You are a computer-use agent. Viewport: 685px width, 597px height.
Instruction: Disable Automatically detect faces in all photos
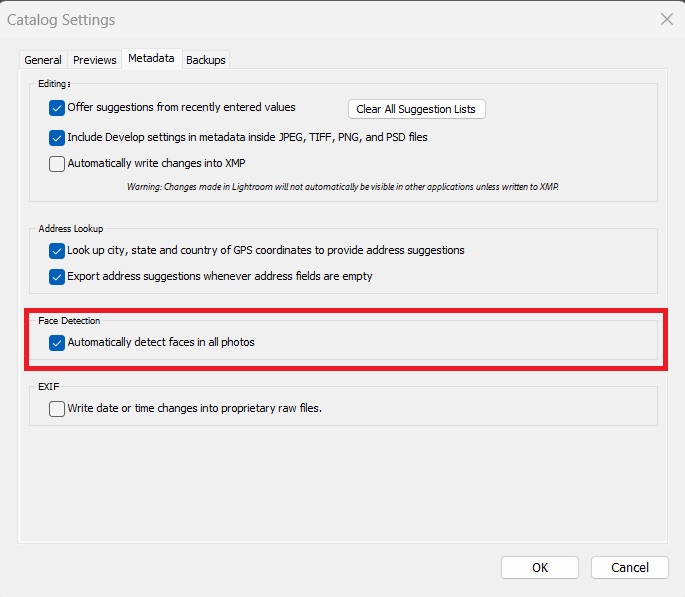point(57,343)
